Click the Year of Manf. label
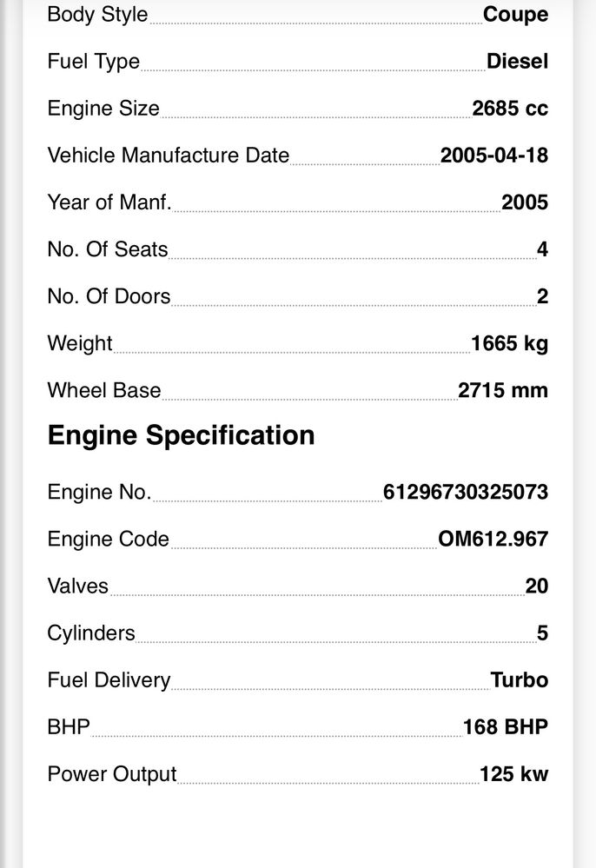 click(109, 202)
